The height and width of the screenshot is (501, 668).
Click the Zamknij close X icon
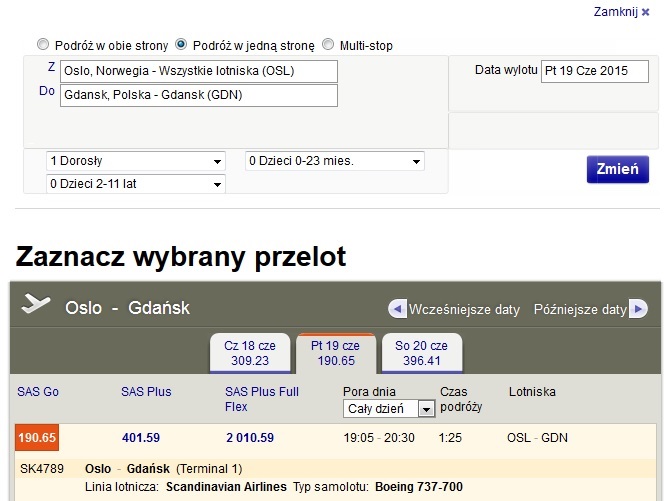645,12
